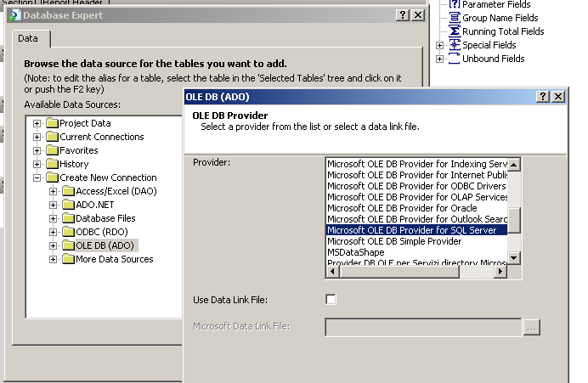
Task: Expand the Unbound Fields node
Action: click(439, 59)
